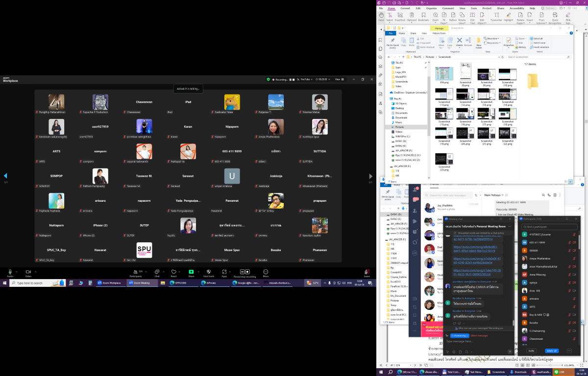588x376 pixels.
Task: Click Mute all in the Participants window
Action: (552, 351)
